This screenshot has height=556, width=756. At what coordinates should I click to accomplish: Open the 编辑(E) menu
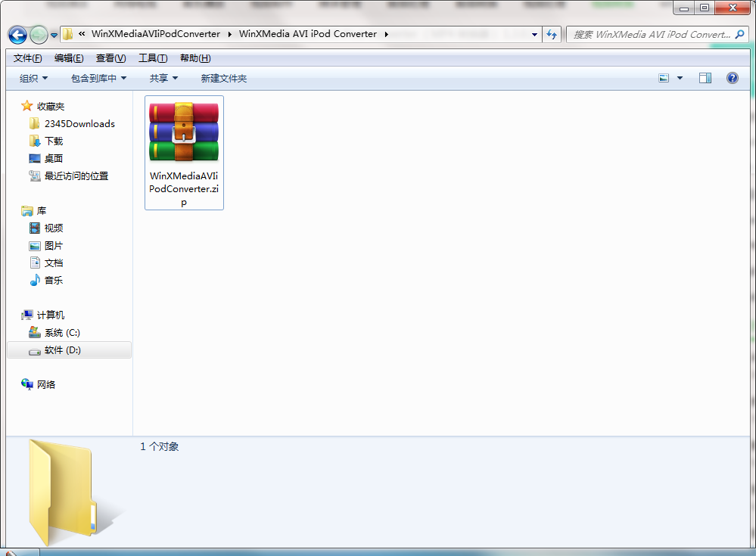click(69, 58)
